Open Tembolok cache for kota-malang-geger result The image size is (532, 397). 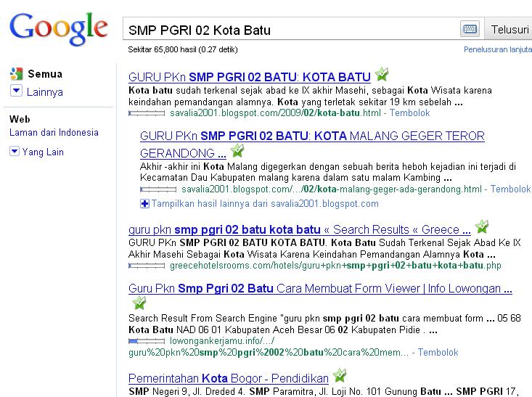pos(510,189)
